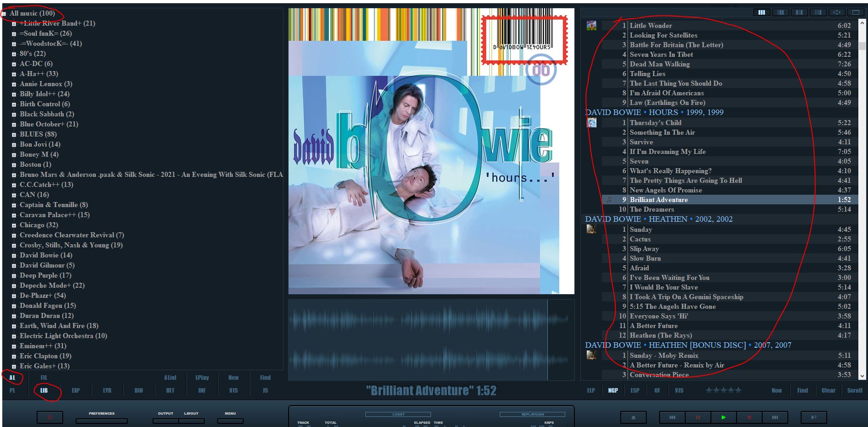Screen dimensions: 868x427
Task: Click the LPlay button
Action: [202, 378]
